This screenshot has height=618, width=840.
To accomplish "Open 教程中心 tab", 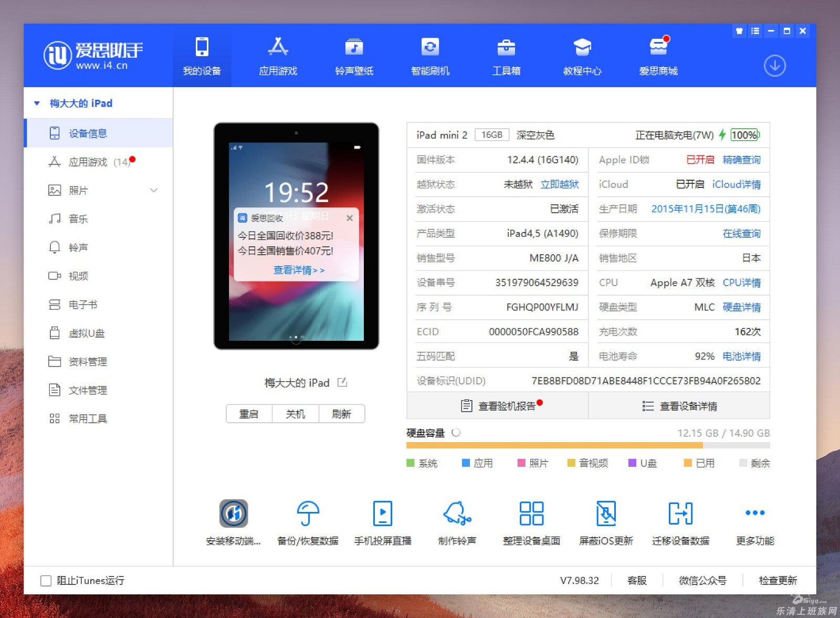I will (582, 57).
